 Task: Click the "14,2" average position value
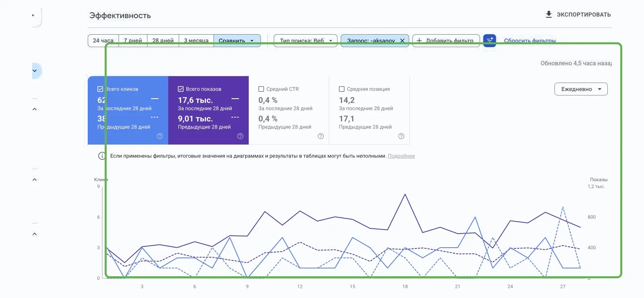[x=347, y=100]
